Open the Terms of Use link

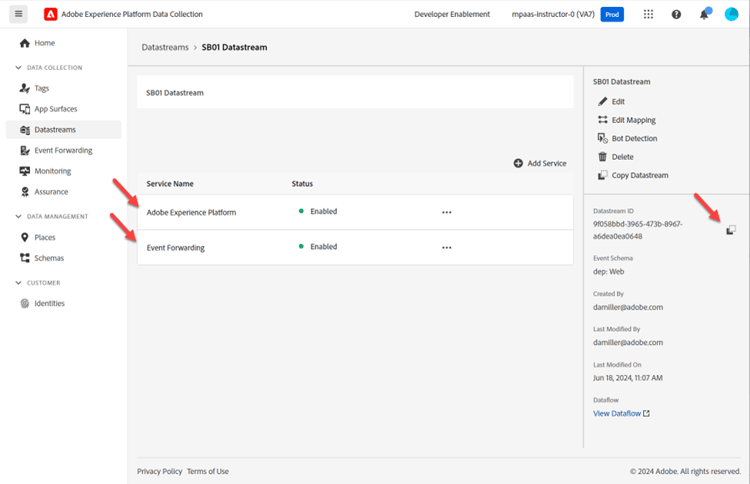pyautogui.click(x=208, y=471)
